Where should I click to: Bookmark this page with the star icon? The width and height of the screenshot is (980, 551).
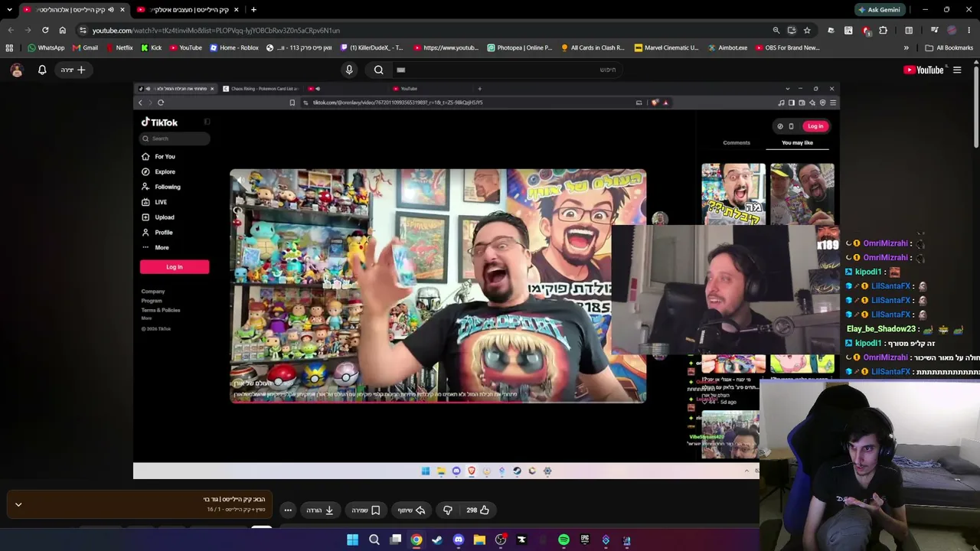click(806, 31)
